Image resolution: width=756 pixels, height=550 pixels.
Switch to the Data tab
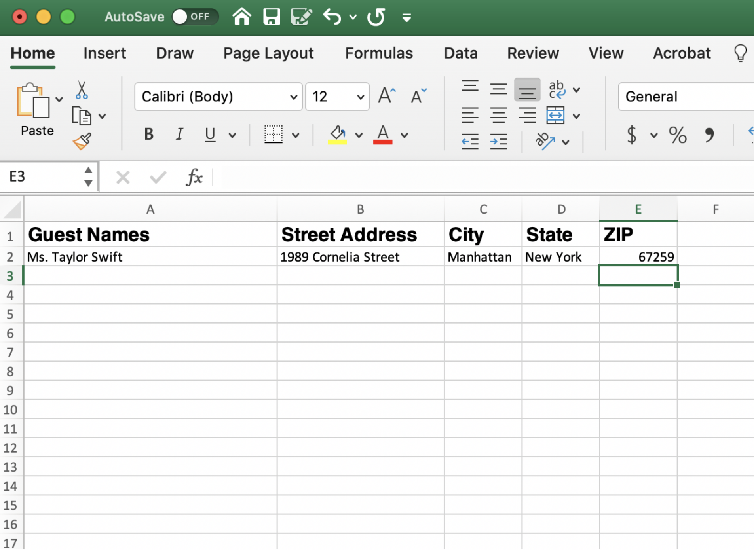point(461,53)
